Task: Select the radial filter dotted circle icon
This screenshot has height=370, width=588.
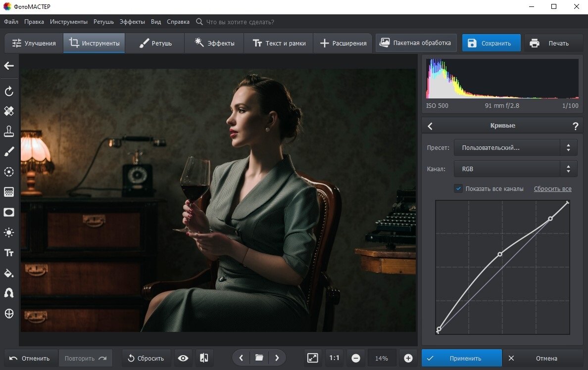Action: (x=9, y=172)
